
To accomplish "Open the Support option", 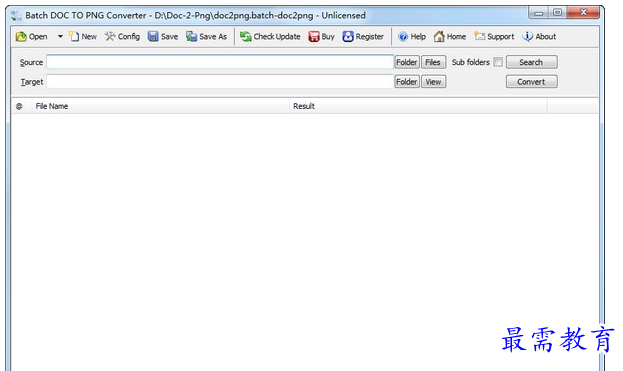I will [494, 37].
